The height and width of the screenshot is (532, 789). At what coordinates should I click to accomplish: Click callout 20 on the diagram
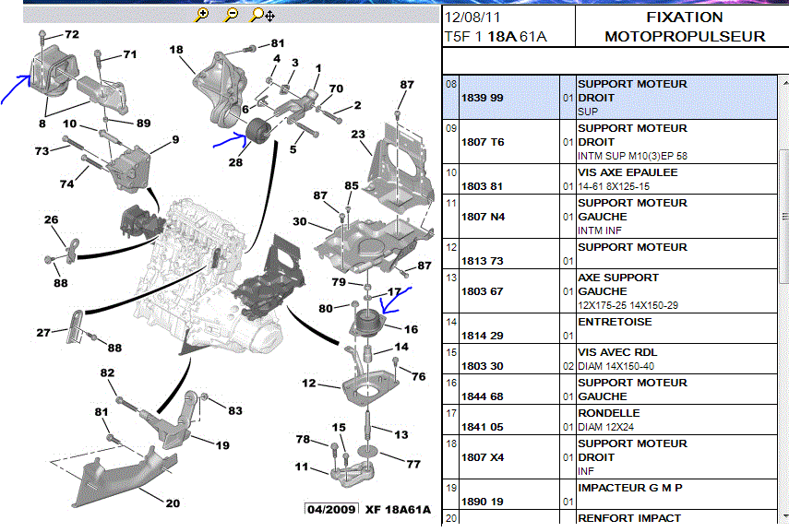coord(173,503)
